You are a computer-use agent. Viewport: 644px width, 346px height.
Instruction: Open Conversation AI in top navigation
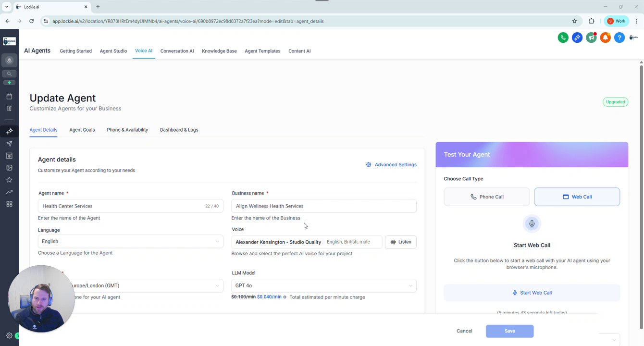pyautogui.click(x=177, y=51)
